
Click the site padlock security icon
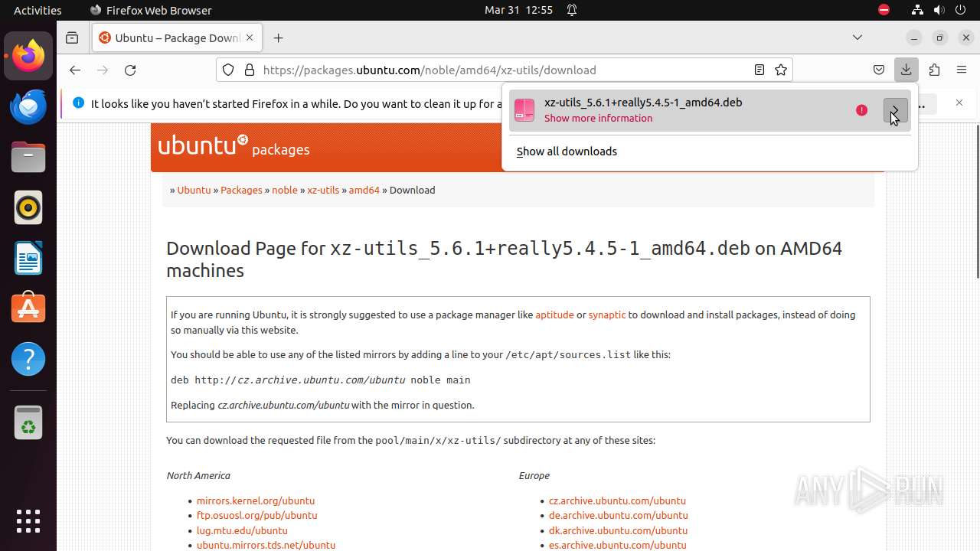[249, 70]
